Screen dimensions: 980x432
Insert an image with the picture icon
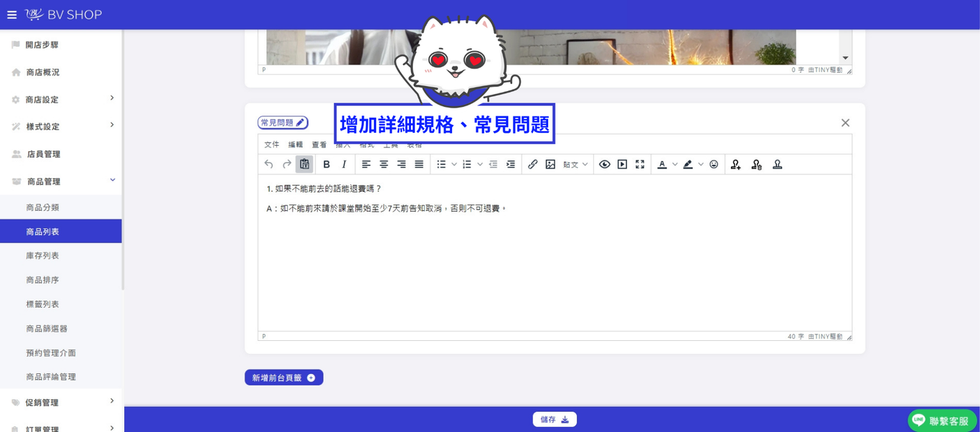[x=550, y=164]
